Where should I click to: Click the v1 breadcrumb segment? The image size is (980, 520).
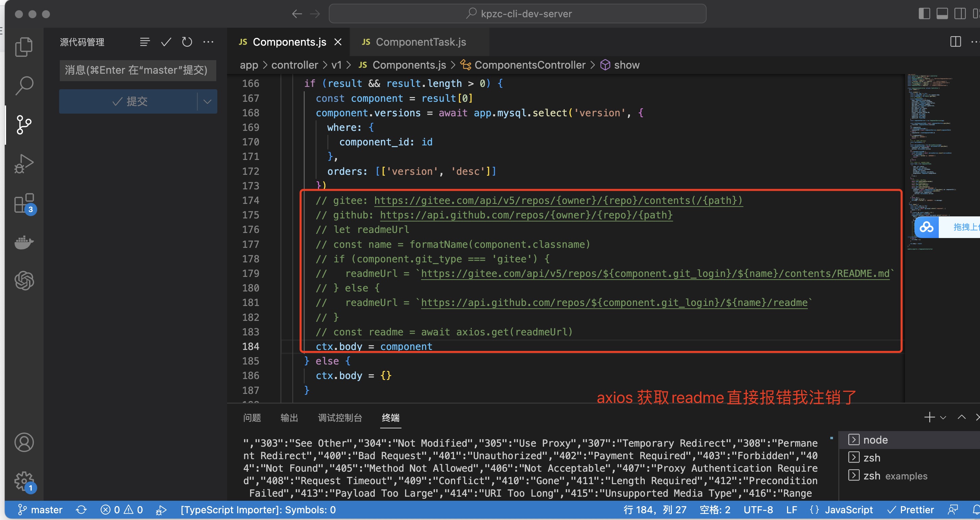click(336, 65)
